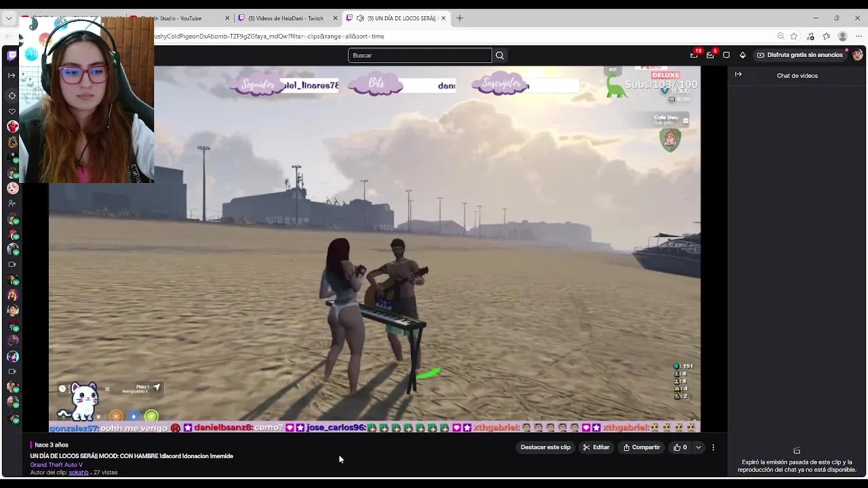Open the tab search dropdown arrow
The width and height of the screenshot is (868, 488).
pyautogui.click(x=9, y=18)
